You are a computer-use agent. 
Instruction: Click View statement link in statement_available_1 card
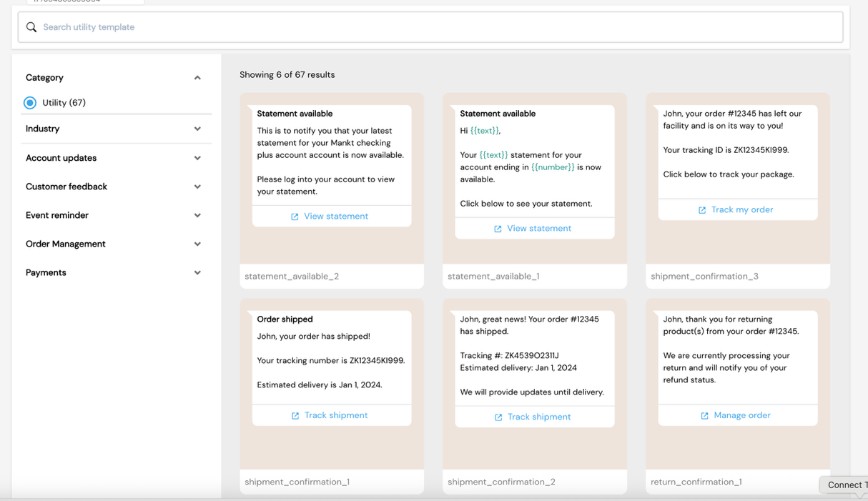tap(539, 228)
